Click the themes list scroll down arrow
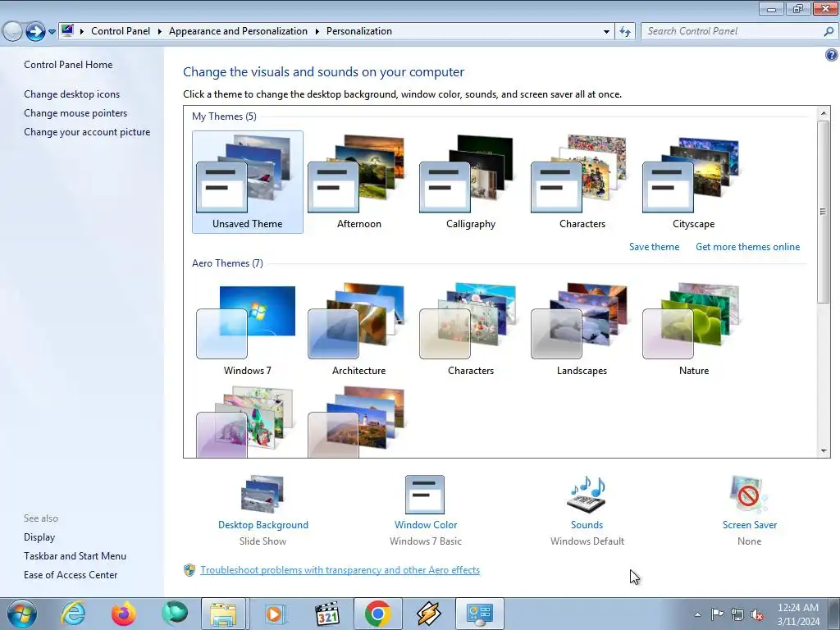Viewport: 840px width, 630px height. (824, 451)
